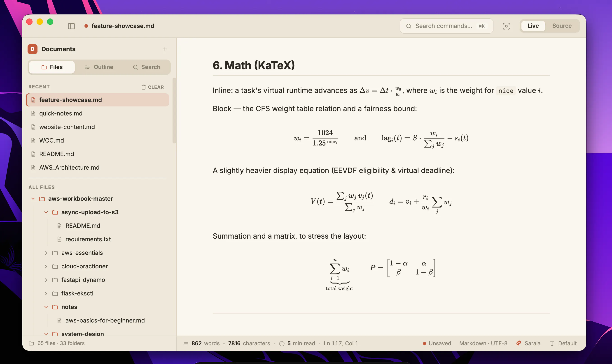
Task: Open the Files tab
Action: point(52,67)
